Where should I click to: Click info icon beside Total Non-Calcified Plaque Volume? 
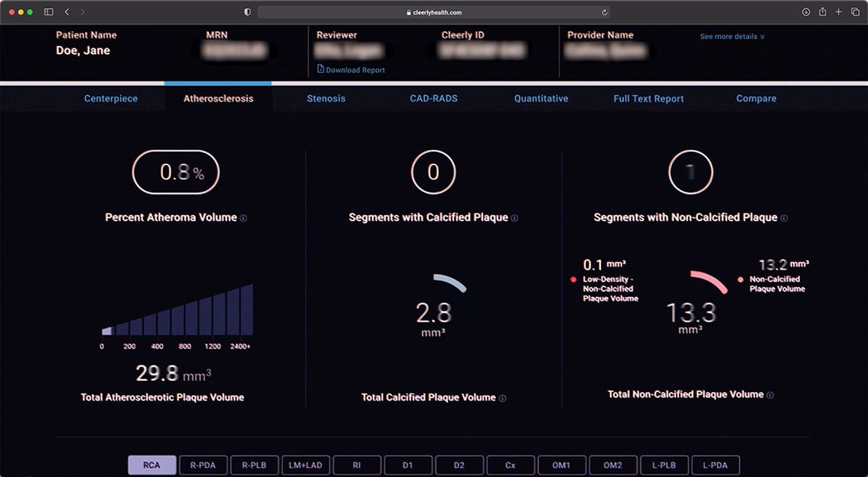click(x=770, y=395)
